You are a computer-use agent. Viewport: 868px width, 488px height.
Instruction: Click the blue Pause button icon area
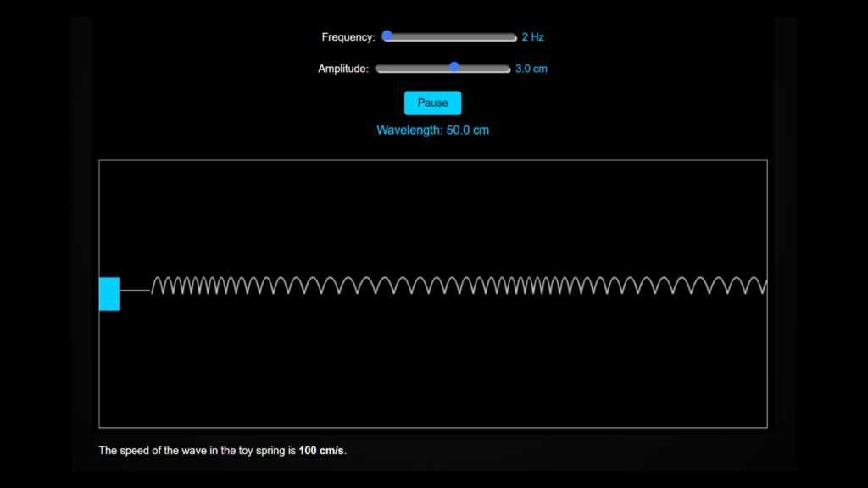click(432, 103)
